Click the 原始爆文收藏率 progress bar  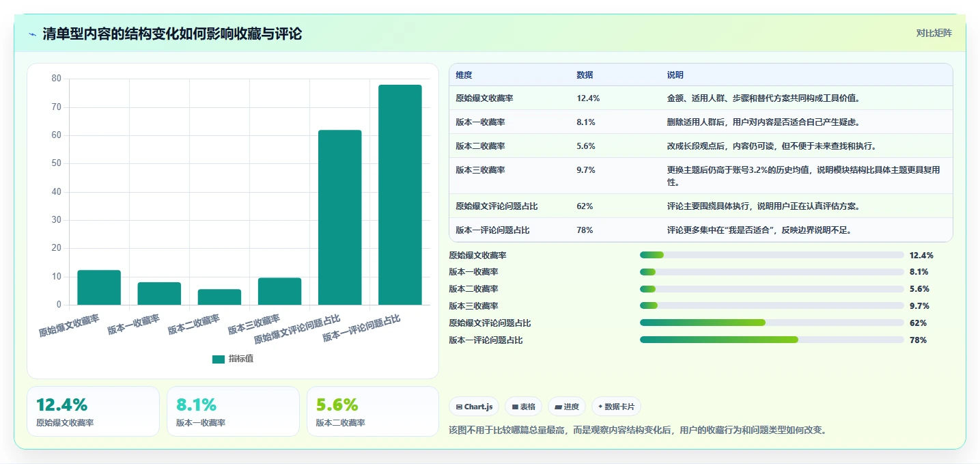772,255
